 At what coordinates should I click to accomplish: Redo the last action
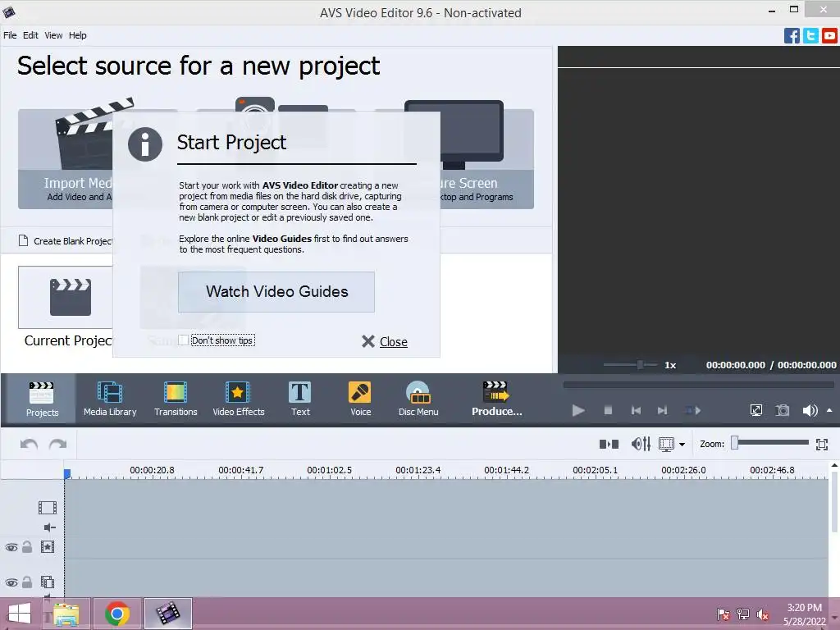[58, 444]
